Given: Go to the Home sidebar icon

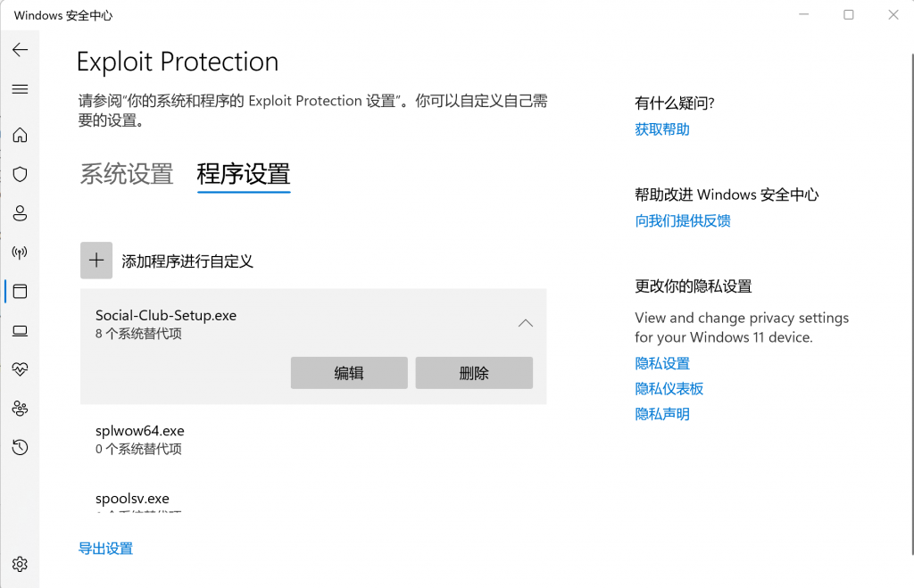Looking at the screenshot, I should [x=20, y=136].
